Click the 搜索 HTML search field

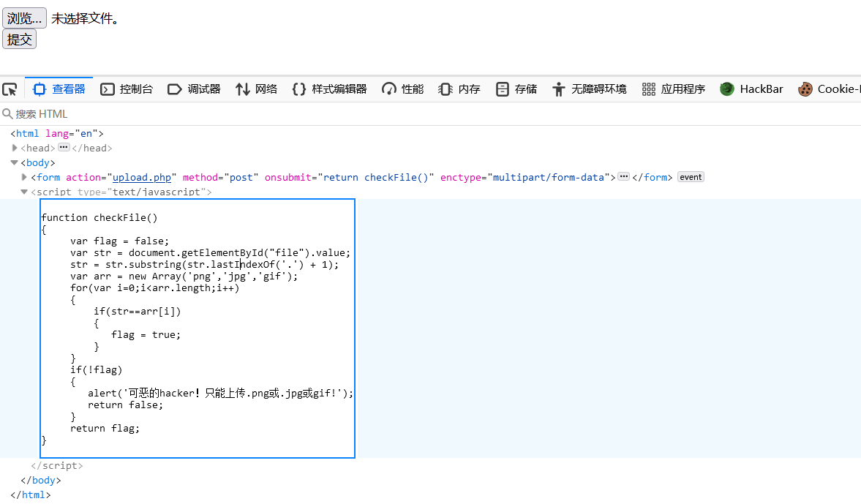[x=219, y=114]
